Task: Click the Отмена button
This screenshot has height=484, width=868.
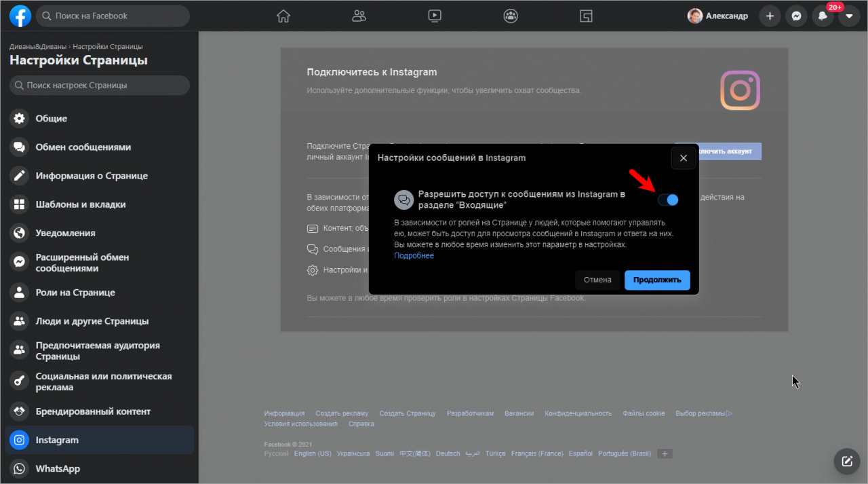Action: click(x=597, y=280)
